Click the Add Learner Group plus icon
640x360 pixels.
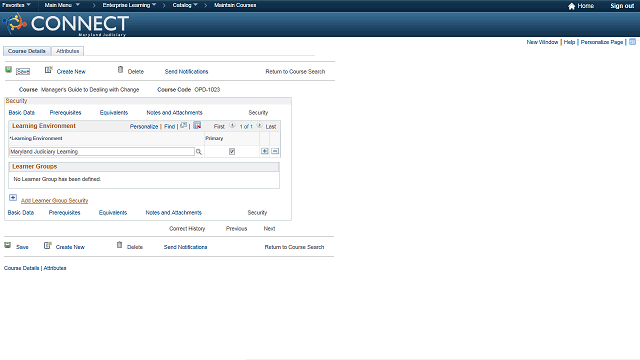[x=13, y=198]
